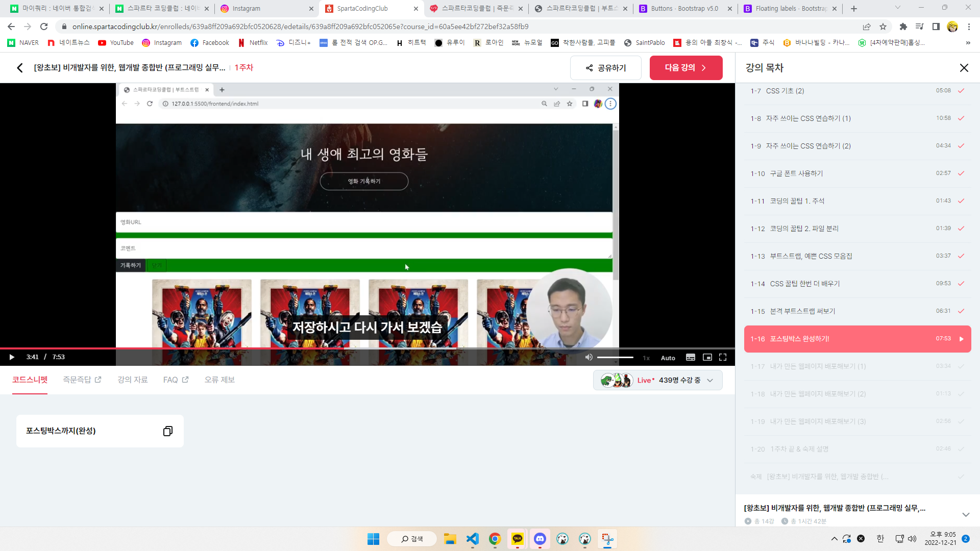Go to next lecture 다음 강의
Screen dimensions: 980x551
(x=686, y=68)
